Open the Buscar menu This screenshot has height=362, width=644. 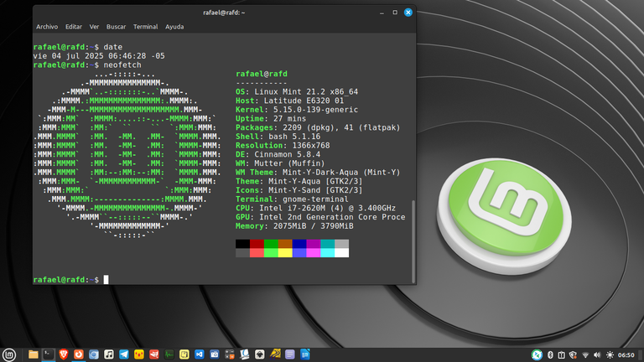point(116,27)
